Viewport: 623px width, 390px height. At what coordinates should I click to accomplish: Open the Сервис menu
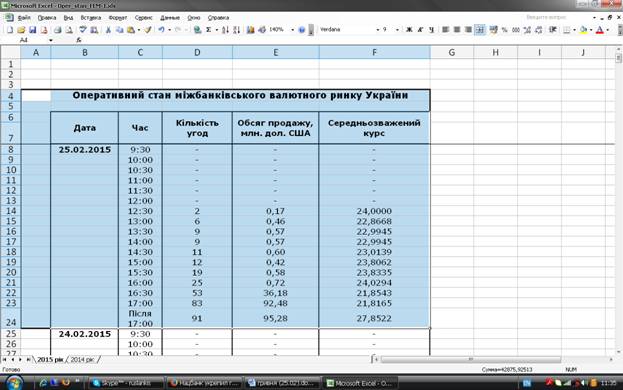tap(143, 18)
